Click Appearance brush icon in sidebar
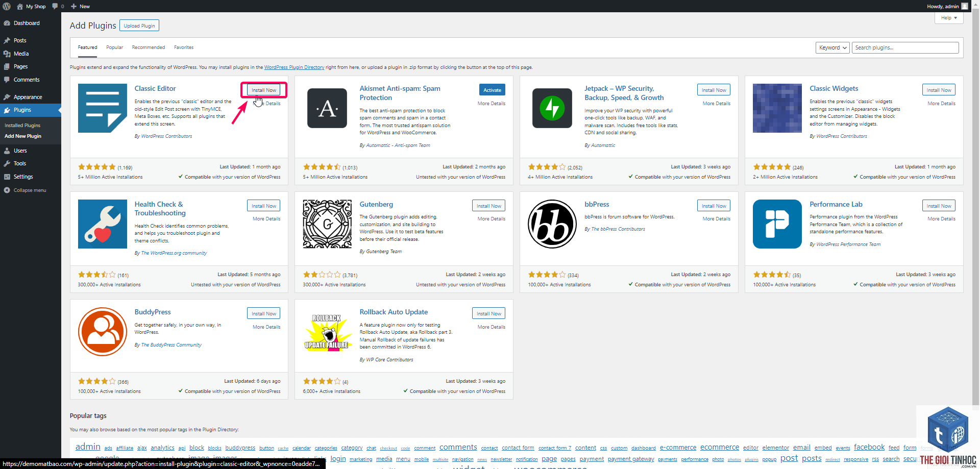Screen dimensions: 980x469 pyautogui.click(x=7, y=97)
